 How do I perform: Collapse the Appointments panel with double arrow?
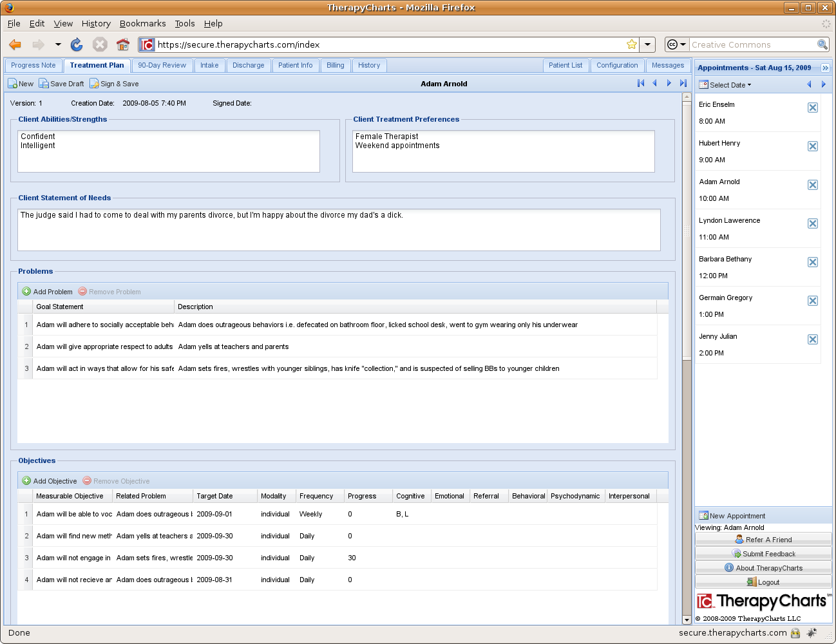point(825,68)
